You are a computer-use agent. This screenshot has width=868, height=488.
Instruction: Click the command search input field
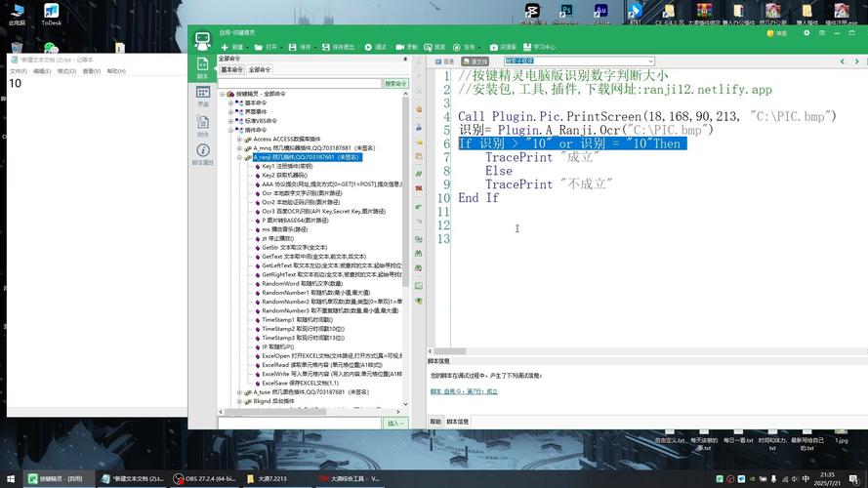[300, 84]
